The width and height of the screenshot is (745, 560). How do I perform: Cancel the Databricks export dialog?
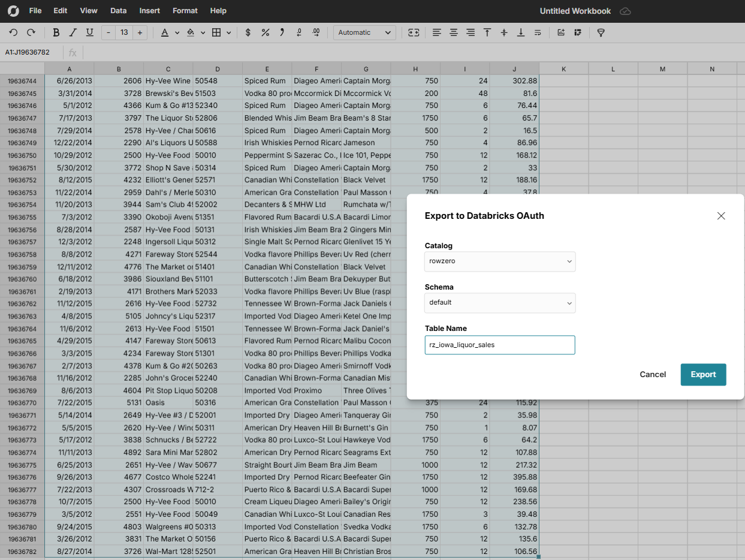click(x=653, y=374)
